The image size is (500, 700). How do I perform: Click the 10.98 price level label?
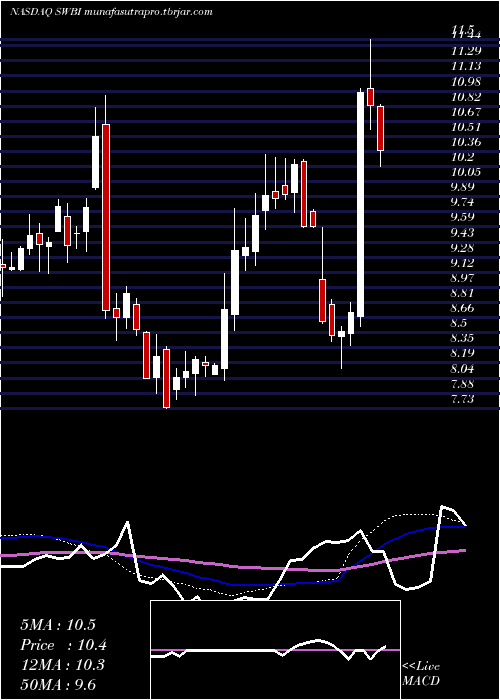tap(466, 82)
